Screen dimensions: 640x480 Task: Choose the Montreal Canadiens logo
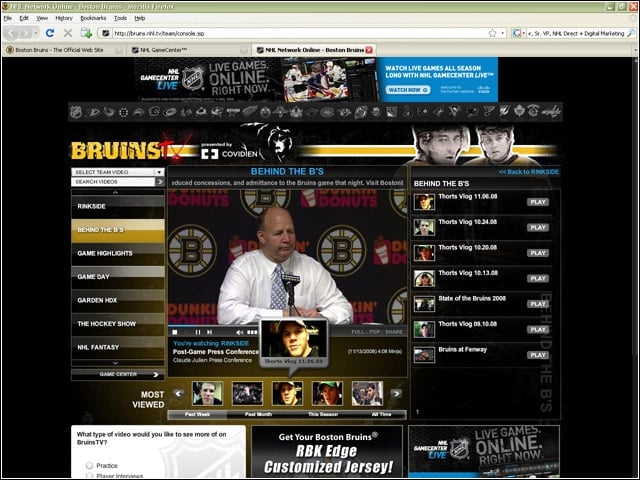pos(327,112)
